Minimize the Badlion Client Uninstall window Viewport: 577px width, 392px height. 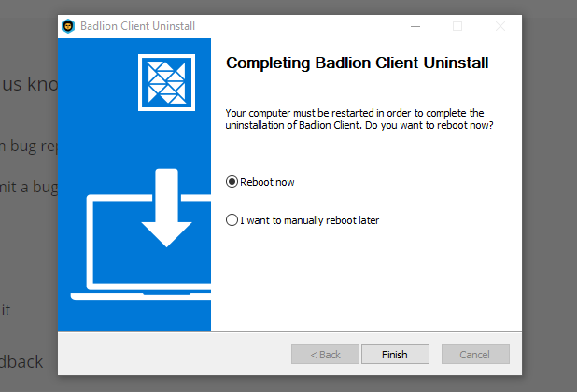(415, 26)
